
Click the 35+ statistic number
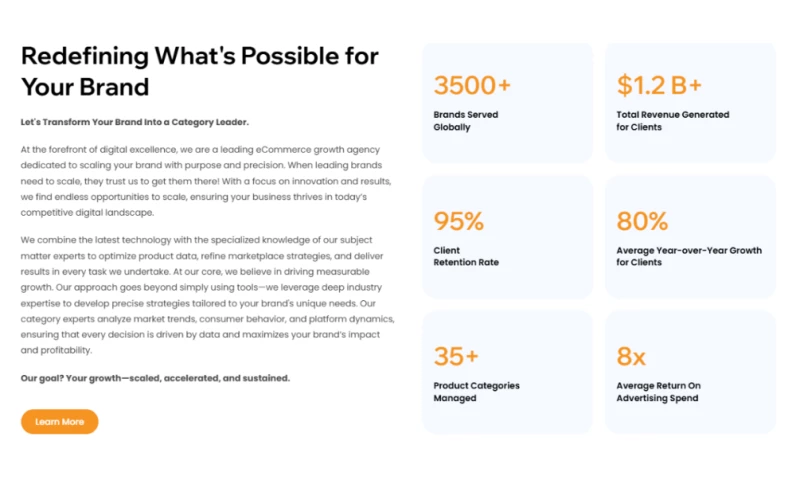pyautogui.click(x=456, y=356)
